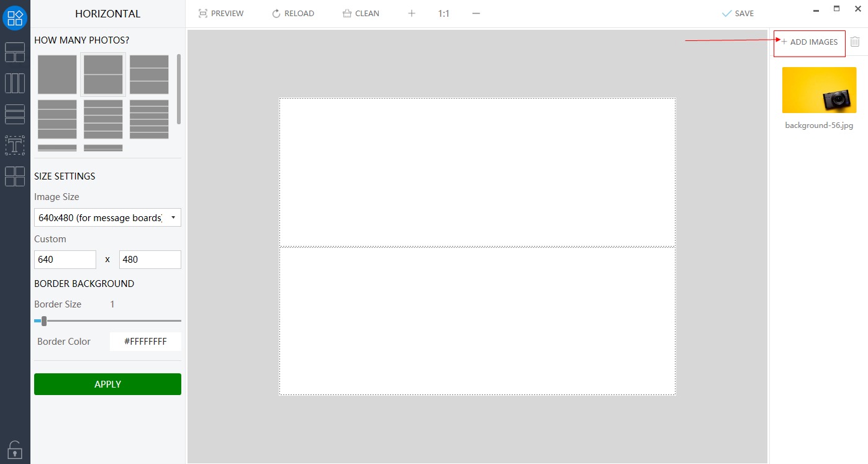Click the Border Size slider handle
This screenshot has height=464, width=868.
point(44,321)
